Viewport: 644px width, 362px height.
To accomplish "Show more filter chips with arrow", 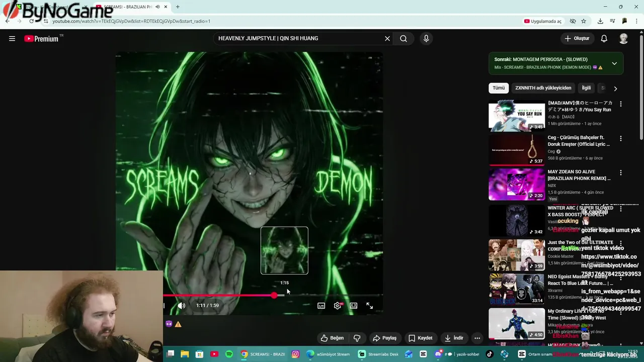I will point(615,88).
